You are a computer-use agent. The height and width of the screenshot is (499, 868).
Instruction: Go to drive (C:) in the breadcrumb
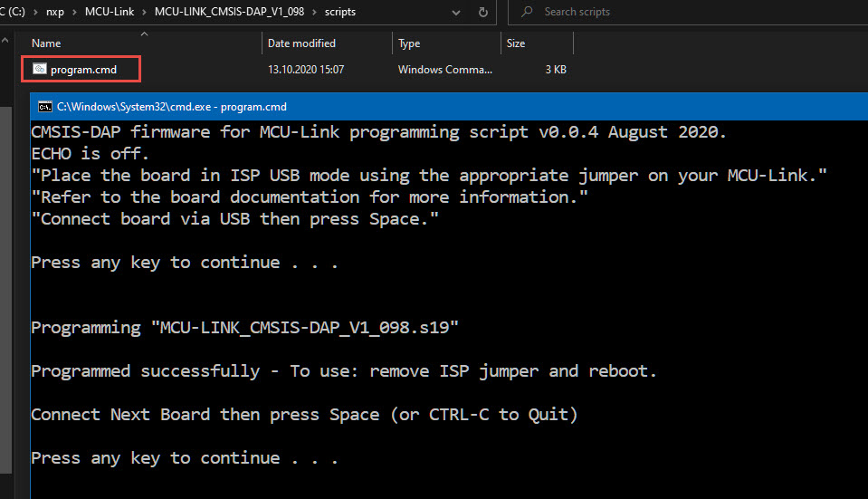point(15,13)
